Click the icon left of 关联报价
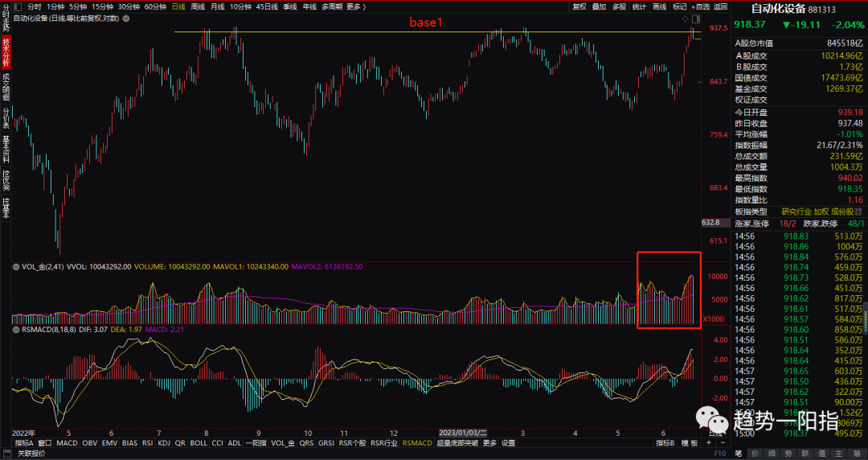The height and width of the screenshot is (460, 868). click(x=7, y=454)
